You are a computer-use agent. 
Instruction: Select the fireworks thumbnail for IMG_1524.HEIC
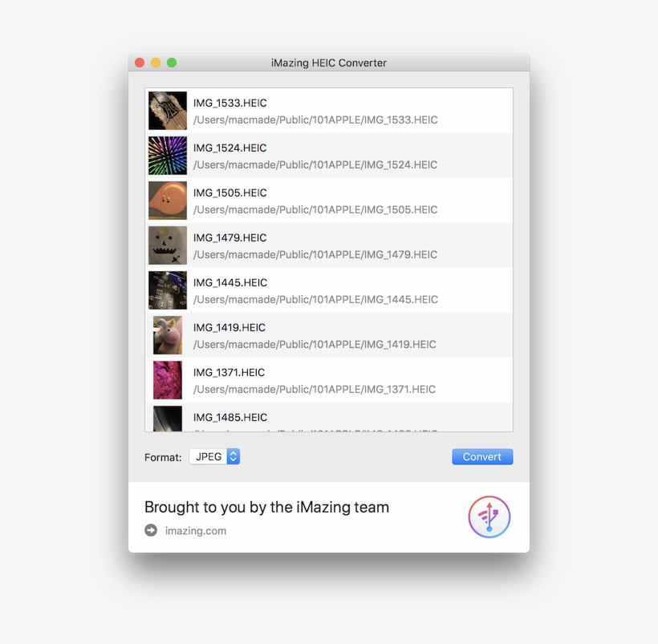(x=167, y=156)
